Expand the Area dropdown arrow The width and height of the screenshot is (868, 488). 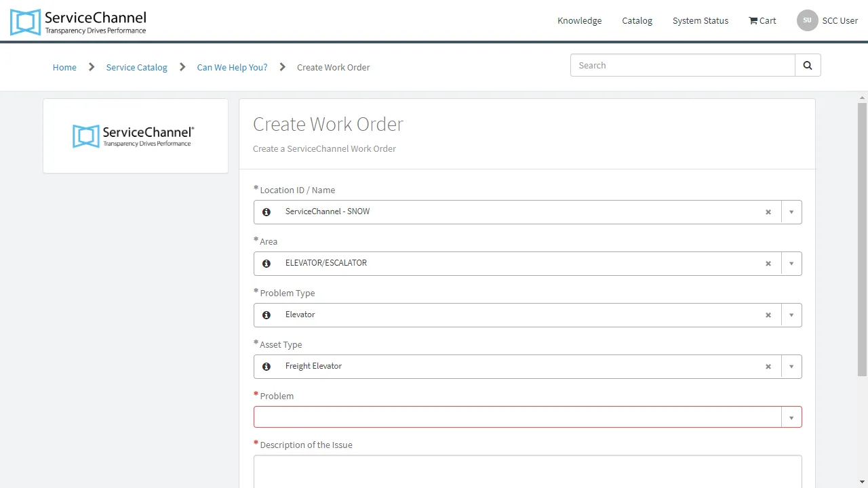coord(791,264)
